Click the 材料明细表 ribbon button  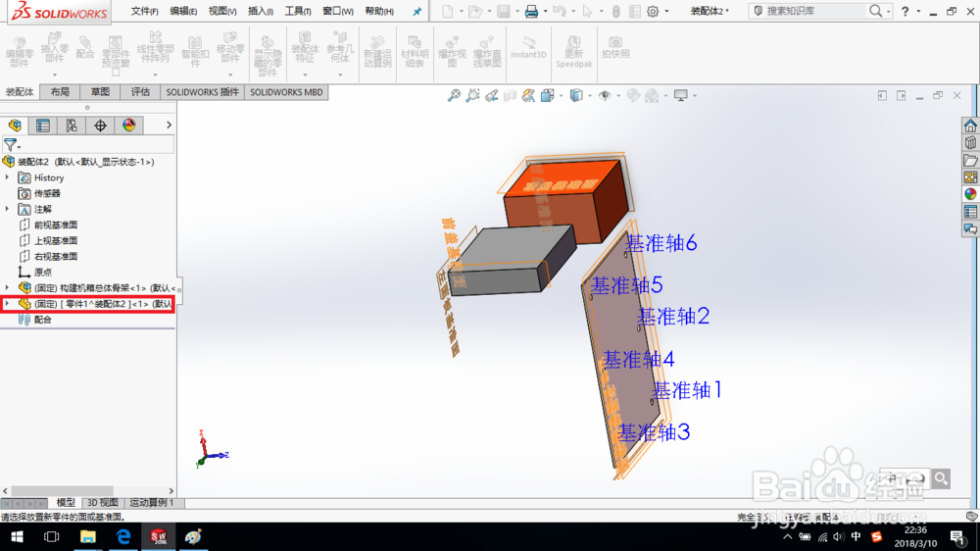(x=415, y=51)
